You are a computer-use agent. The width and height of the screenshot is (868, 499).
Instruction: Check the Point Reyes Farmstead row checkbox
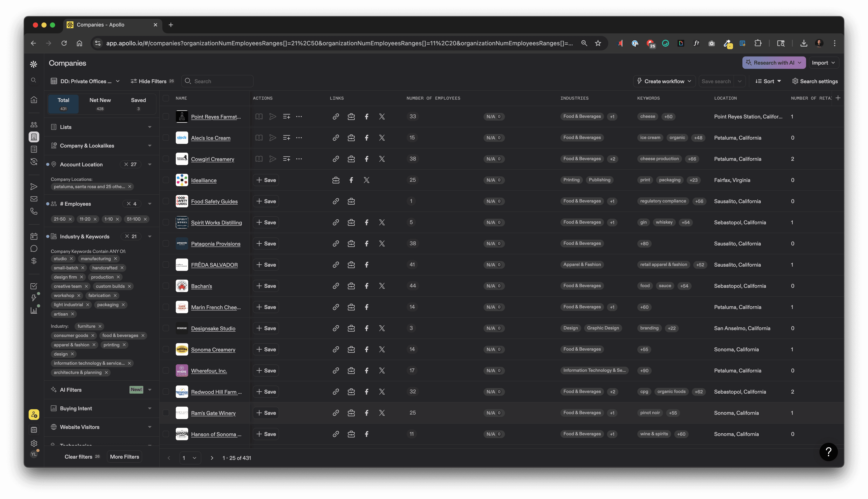pos(166,117)
